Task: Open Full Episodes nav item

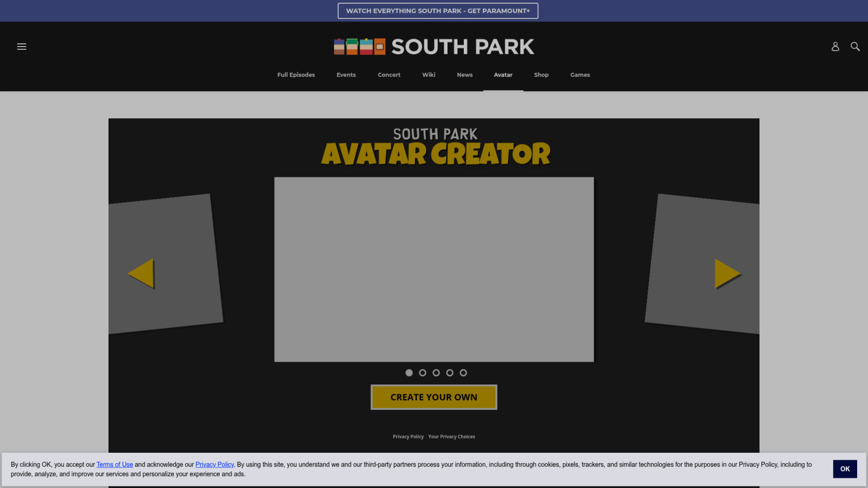Action: click(x=296, y=75)
